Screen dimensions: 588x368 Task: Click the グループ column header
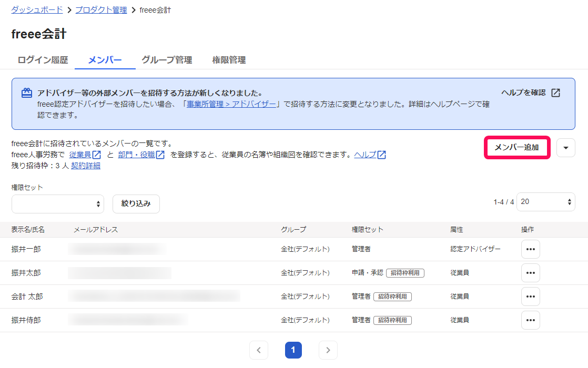pyautogui.click(x=293, y=229)
